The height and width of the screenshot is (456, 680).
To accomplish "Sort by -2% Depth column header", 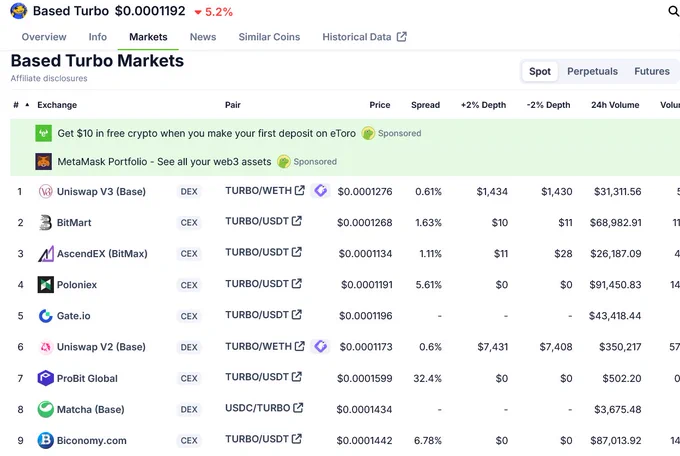I will coord(549,105).
